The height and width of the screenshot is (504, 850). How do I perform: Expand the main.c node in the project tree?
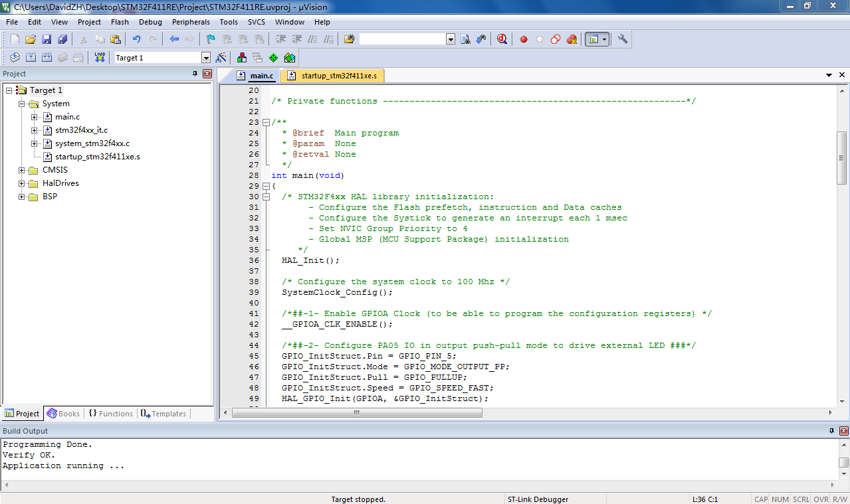pos(35,117)
